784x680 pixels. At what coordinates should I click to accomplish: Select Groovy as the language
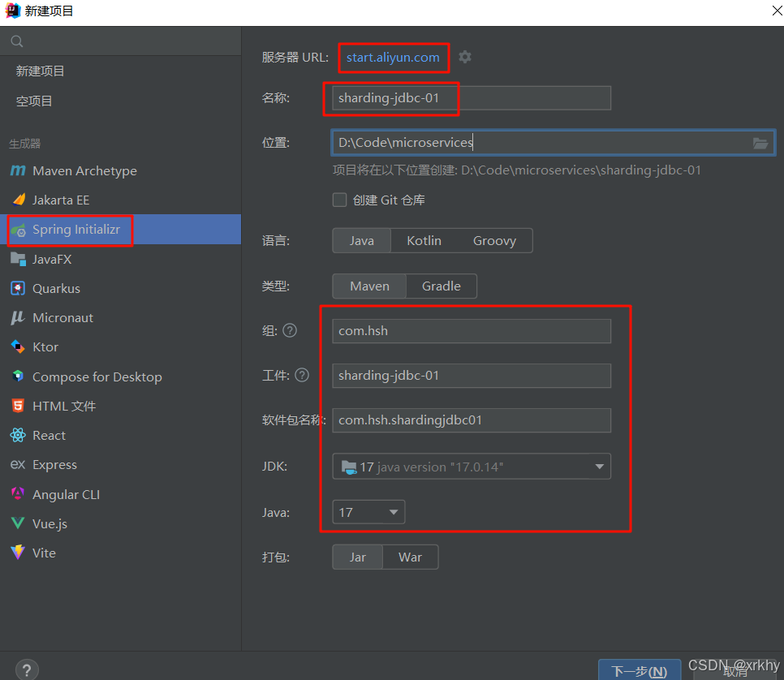click(494, 240)
